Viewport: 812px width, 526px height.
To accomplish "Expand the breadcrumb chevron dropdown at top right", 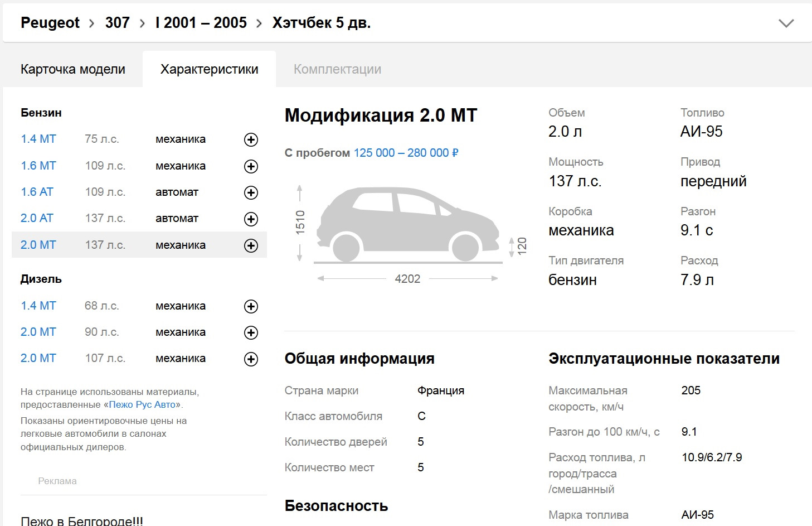I will click(x=786, y=23).
